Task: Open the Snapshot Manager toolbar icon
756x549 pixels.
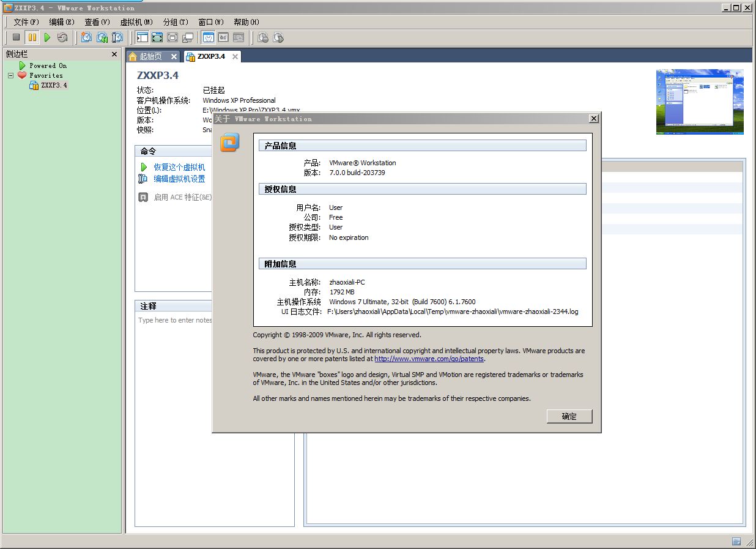Action: coord(117,37)
